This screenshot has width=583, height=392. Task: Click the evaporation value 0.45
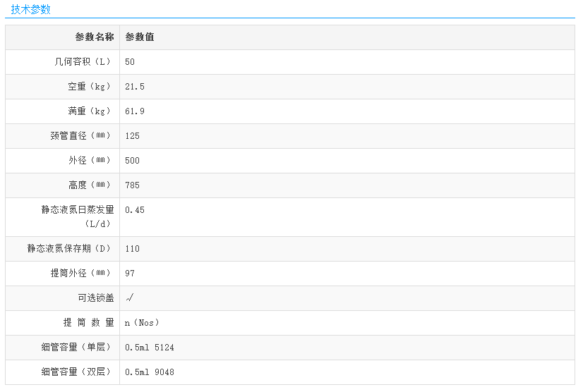tap(135, 210)
